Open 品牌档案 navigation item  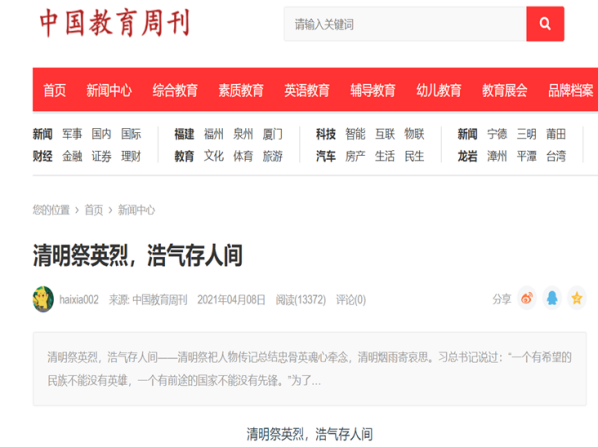pos(571,90)
